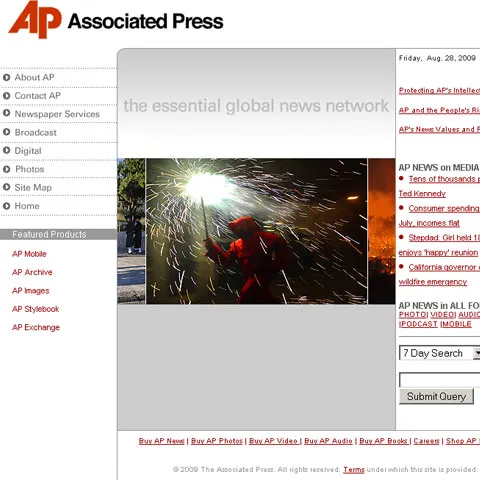Open the Buy AP Books link
Viewport: 480px width, 480px height.
coord(383,441)
